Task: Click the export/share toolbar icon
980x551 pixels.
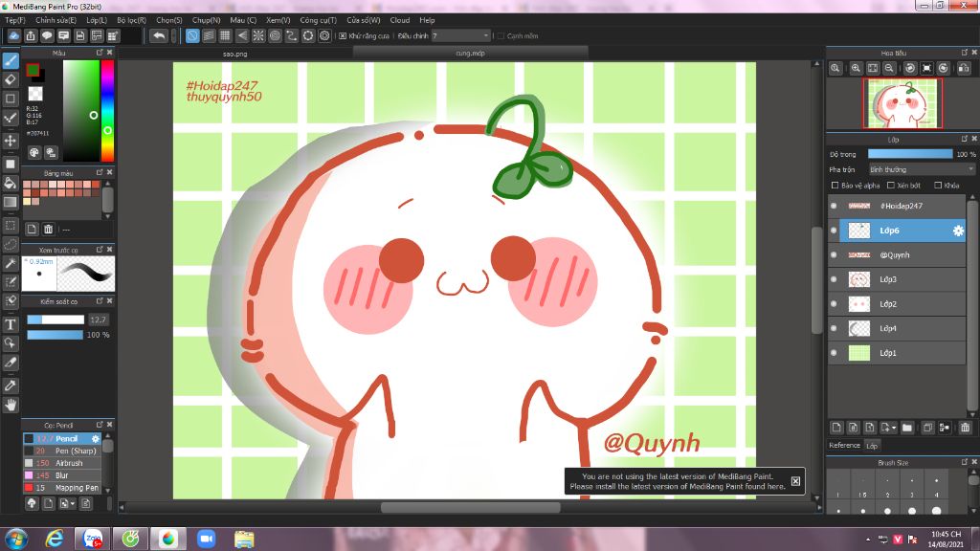Action: [31, 36]
